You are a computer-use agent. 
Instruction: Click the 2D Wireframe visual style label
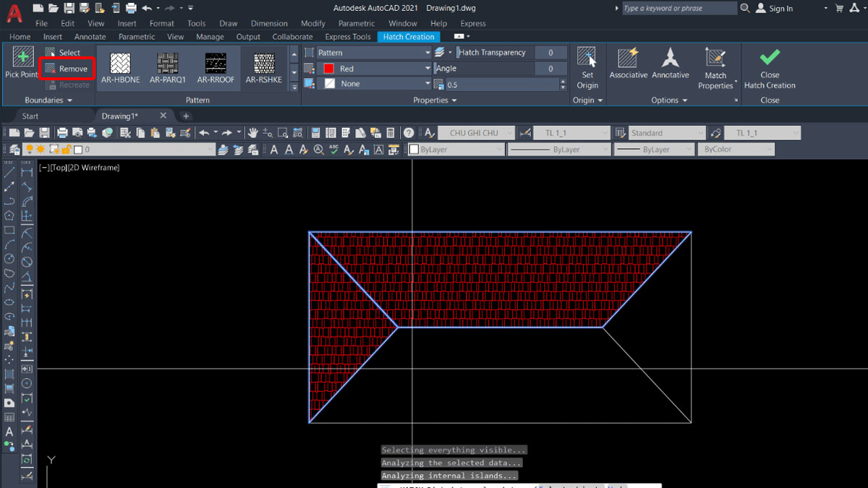[x=95, y=168]
